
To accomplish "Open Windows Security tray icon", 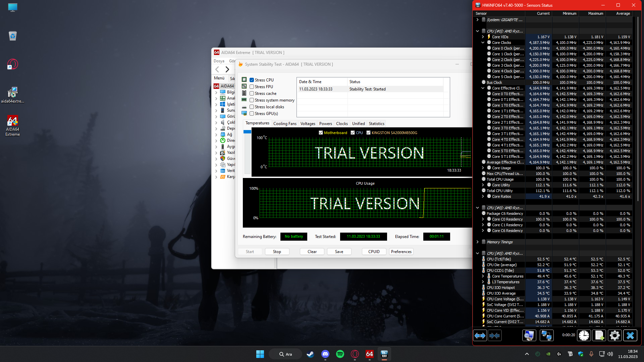I will click(581, 354).
